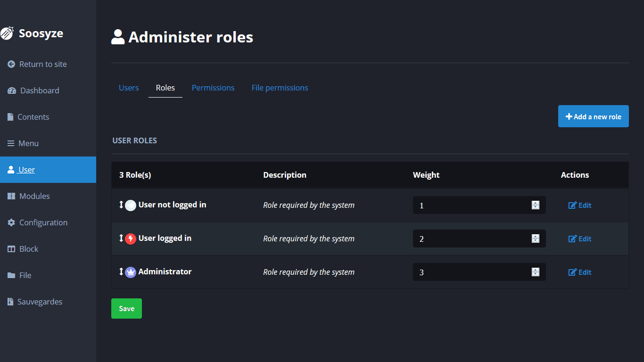The width and height of the screenshot is (644, 362).
Task: Click the Administrator crown badge icon
Action: tap(131, 272)
